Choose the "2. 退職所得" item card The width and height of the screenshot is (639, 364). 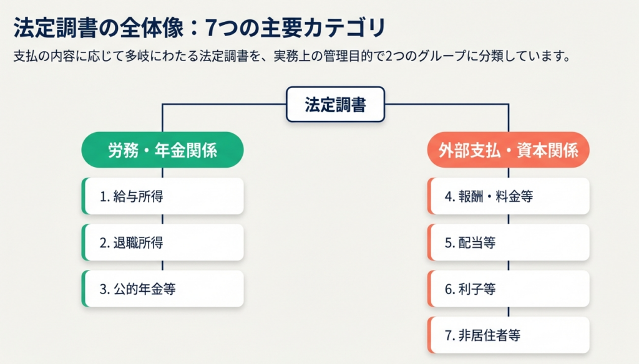coord(163,242)
